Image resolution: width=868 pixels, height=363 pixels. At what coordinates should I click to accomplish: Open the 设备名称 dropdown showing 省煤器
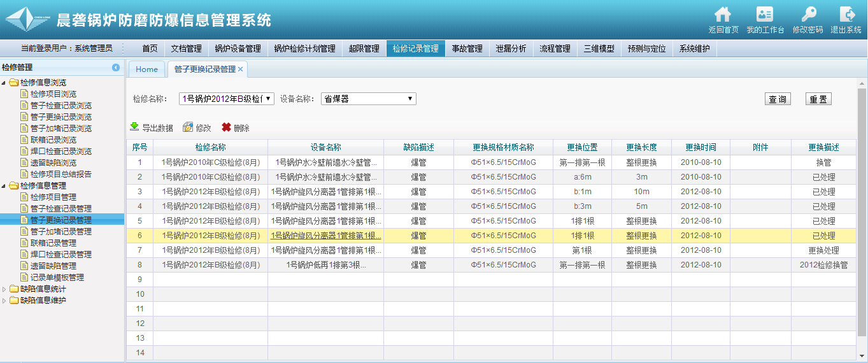pyautogui.click(x=368, y=99)
